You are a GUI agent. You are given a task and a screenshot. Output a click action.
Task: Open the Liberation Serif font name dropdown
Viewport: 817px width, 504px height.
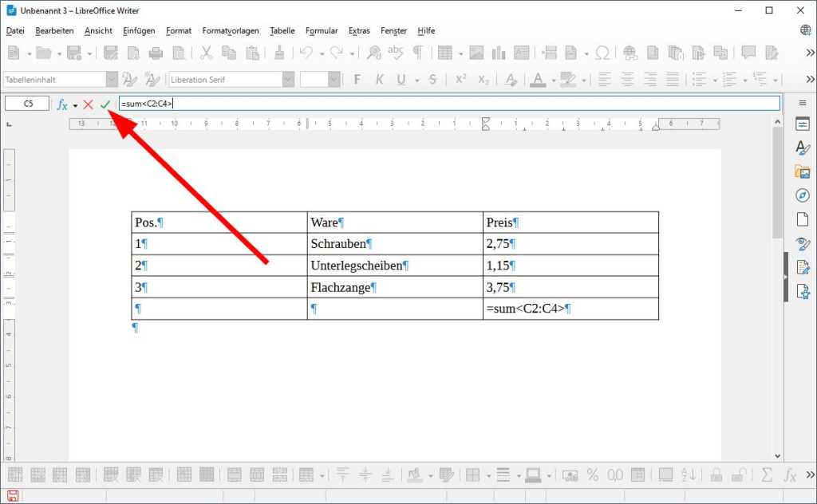[x=287, y=79]
